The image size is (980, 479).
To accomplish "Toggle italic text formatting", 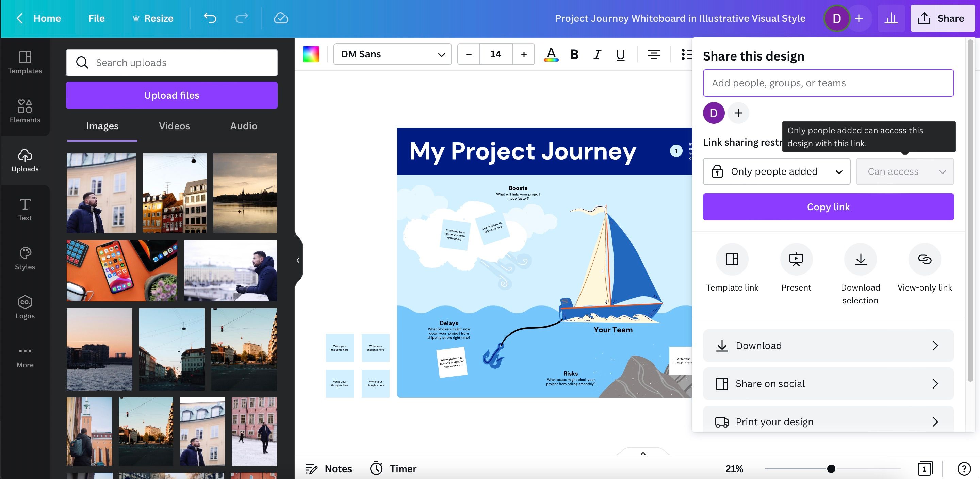I will click(597, 54).
